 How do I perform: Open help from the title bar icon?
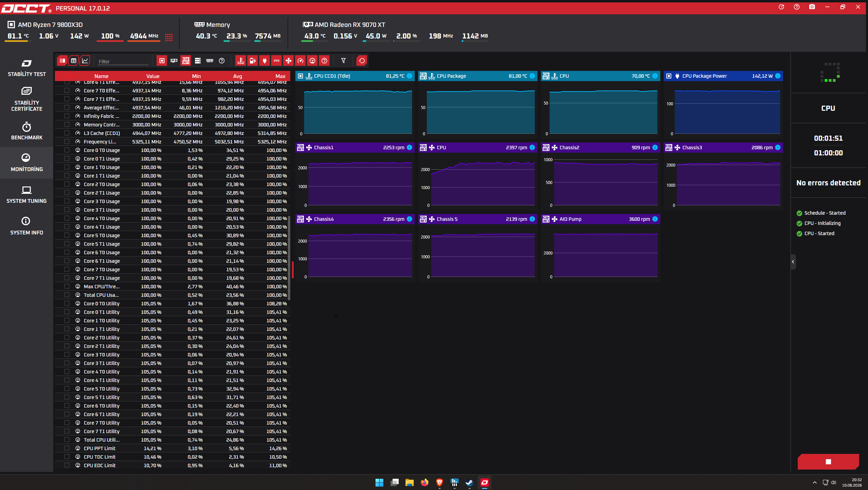click(x=797, y=7)
